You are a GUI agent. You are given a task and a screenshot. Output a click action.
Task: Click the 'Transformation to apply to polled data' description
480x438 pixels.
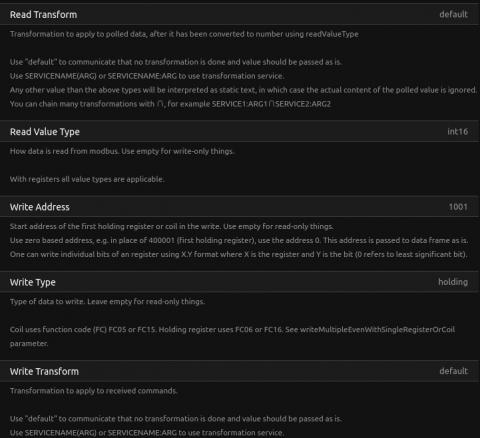pyautogui.click(x=184, y=34)
